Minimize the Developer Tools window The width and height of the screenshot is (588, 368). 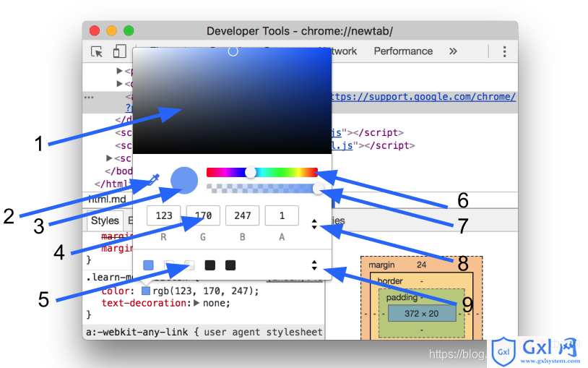pyautogui.click(x=112, y=31)
